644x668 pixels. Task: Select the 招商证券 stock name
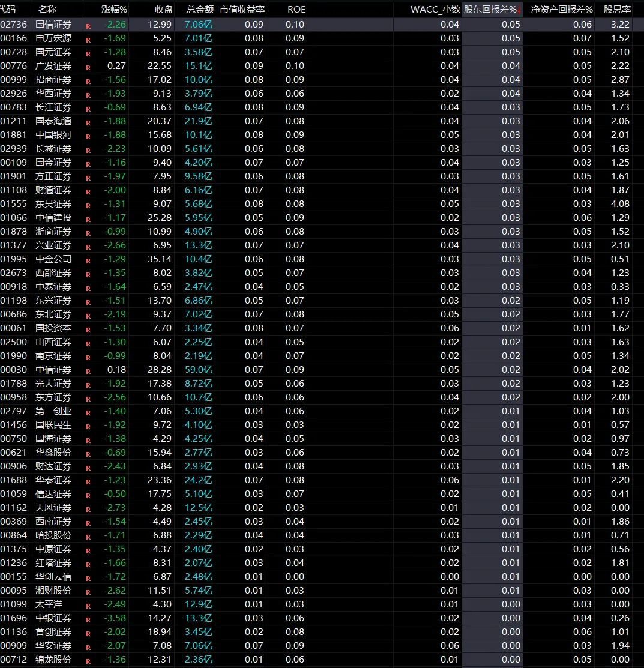53,80
